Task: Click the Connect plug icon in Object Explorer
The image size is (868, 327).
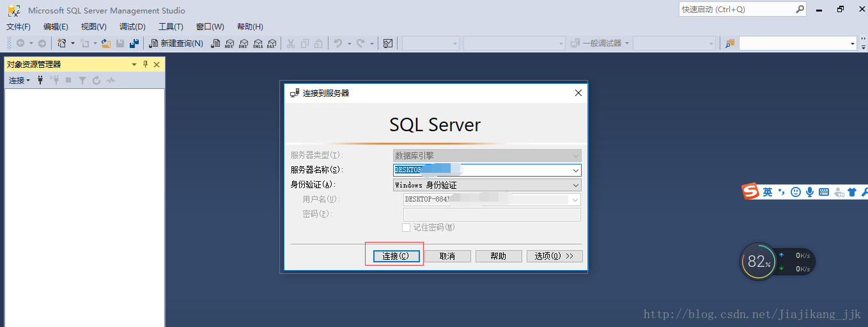Action: (x=40, y=80)
